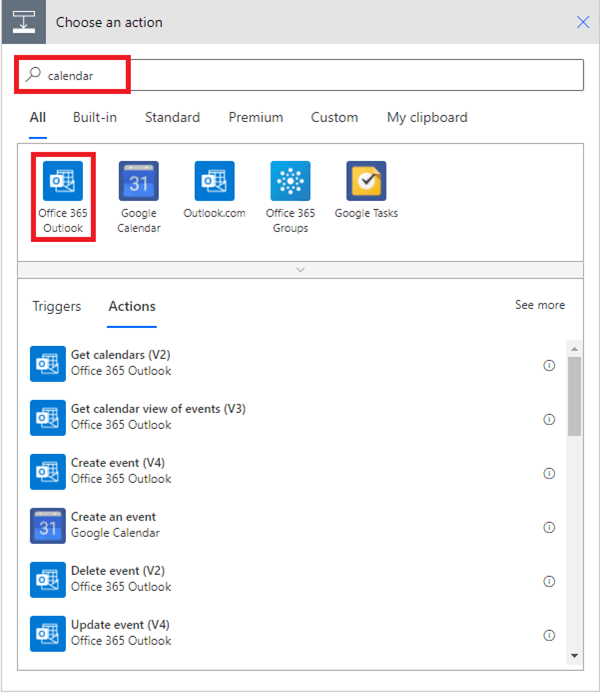Click the Create event (V4) Outlook icon
The image size is (600, 693).
48,472
